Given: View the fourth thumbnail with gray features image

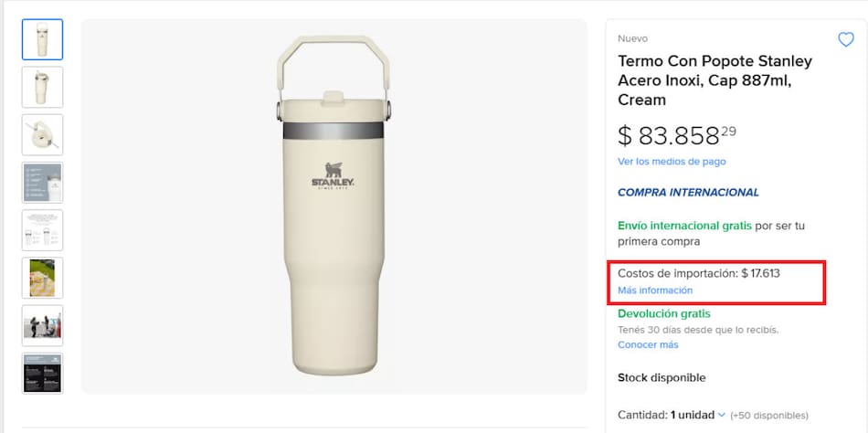Looking at the screenshot, I should click(42, 183).
